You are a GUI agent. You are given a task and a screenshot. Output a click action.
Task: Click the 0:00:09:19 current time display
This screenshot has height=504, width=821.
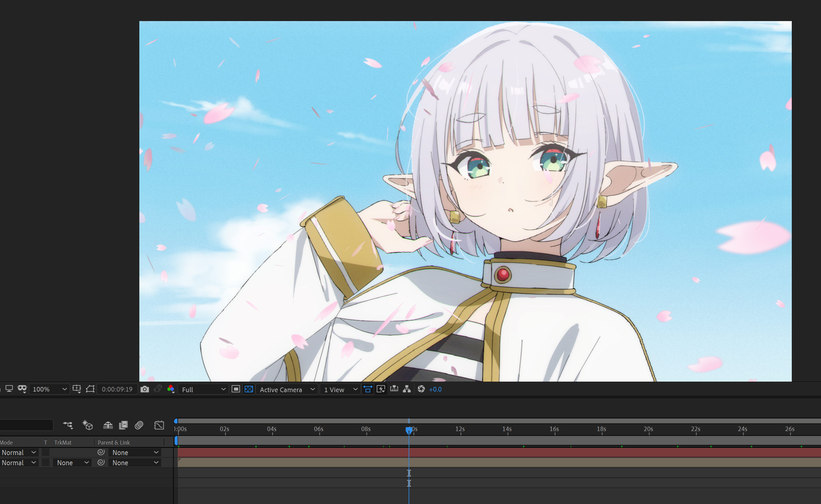pyautogui.click(x=117, y=389)
